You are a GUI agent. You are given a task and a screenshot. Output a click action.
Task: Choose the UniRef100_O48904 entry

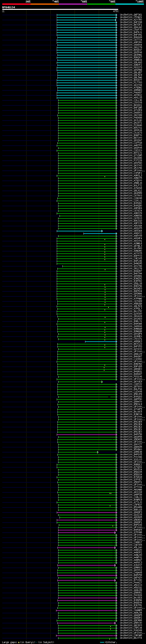point(131,45)
